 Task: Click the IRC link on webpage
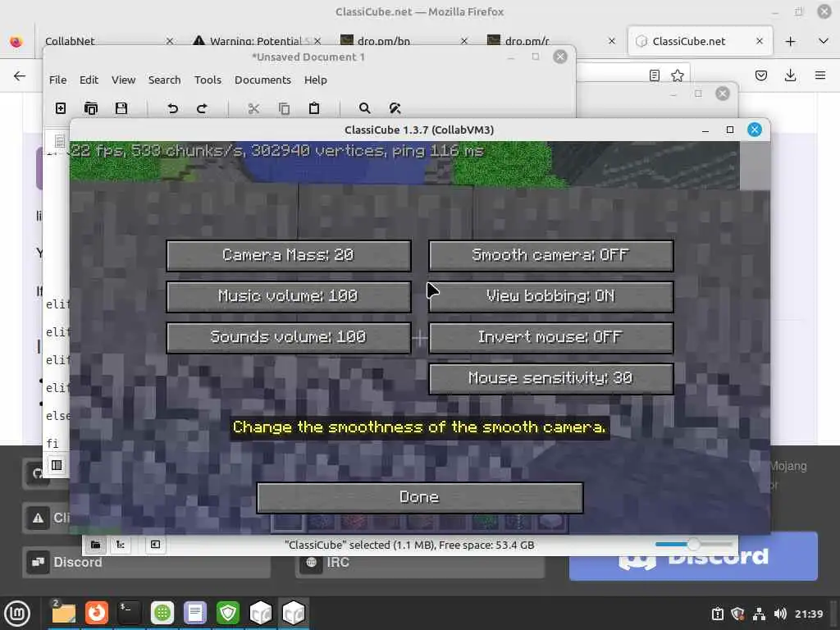click(419, 564)
